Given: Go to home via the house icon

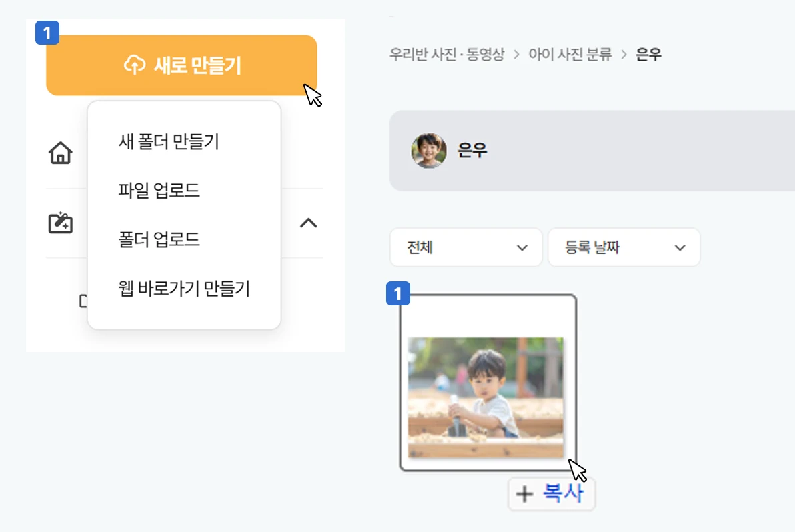Looking at the screenshot, I should [61, 153].
